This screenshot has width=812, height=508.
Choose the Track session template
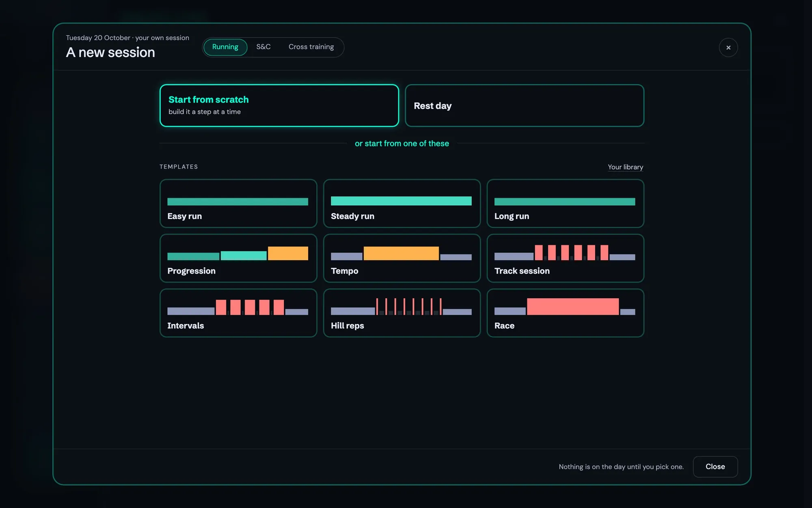coord(566,258)
